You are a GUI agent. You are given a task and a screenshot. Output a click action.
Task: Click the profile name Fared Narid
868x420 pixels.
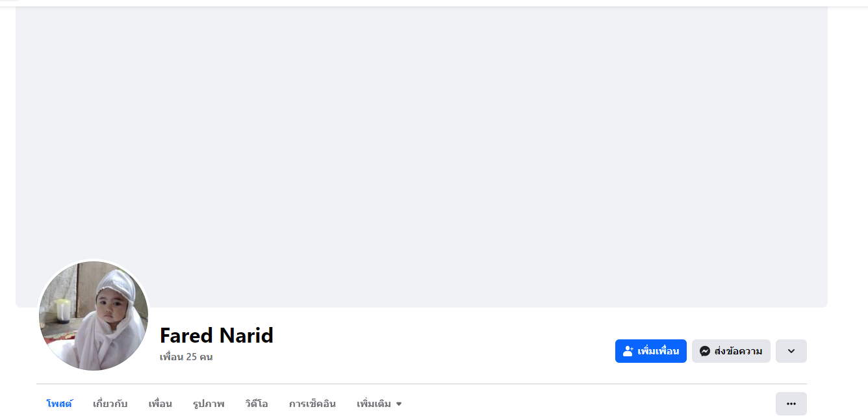coord(216,335)
